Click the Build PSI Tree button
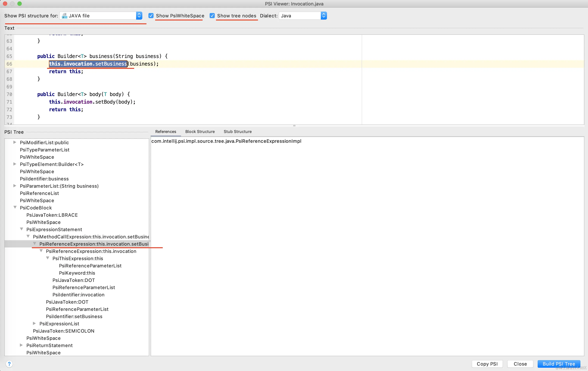The width and height of the screenshot is (588, 371). coord(559,364)
